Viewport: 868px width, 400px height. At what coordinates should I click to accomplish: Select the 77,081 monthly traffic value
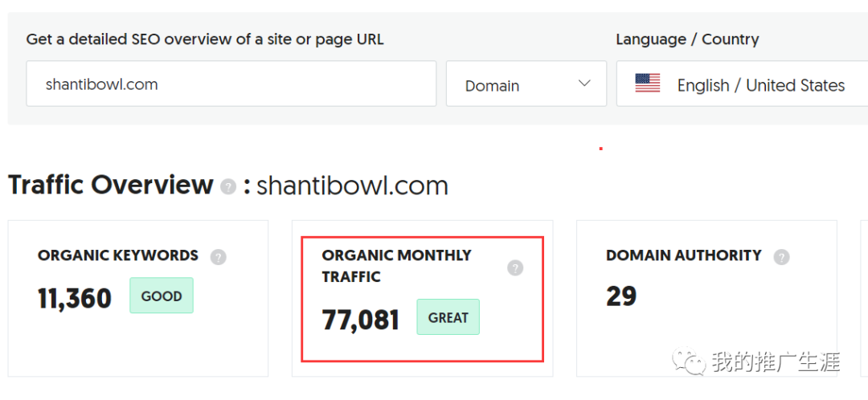coord(361,320)
